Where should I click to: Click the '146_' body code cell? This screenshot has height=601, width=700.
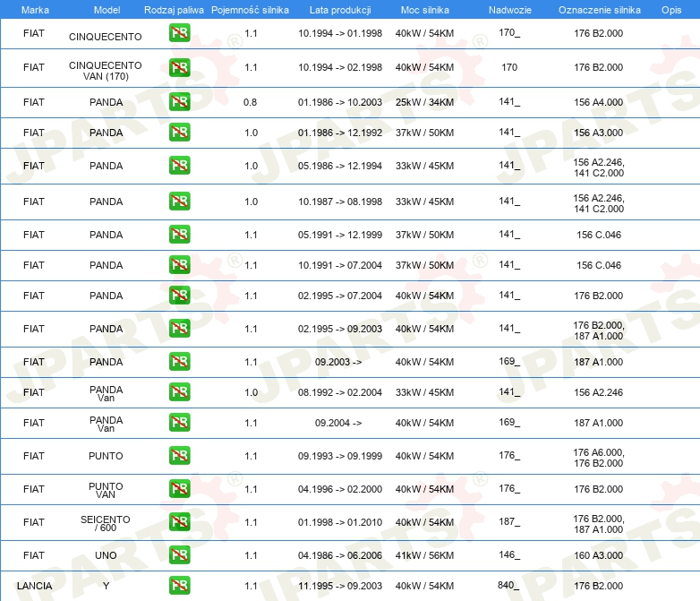point(509,555)
